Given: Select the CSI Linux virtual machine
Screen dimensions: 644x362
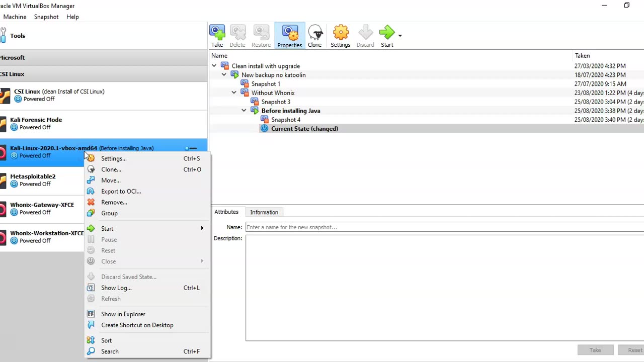Looking at the screenshot, I should click(103, 95).
